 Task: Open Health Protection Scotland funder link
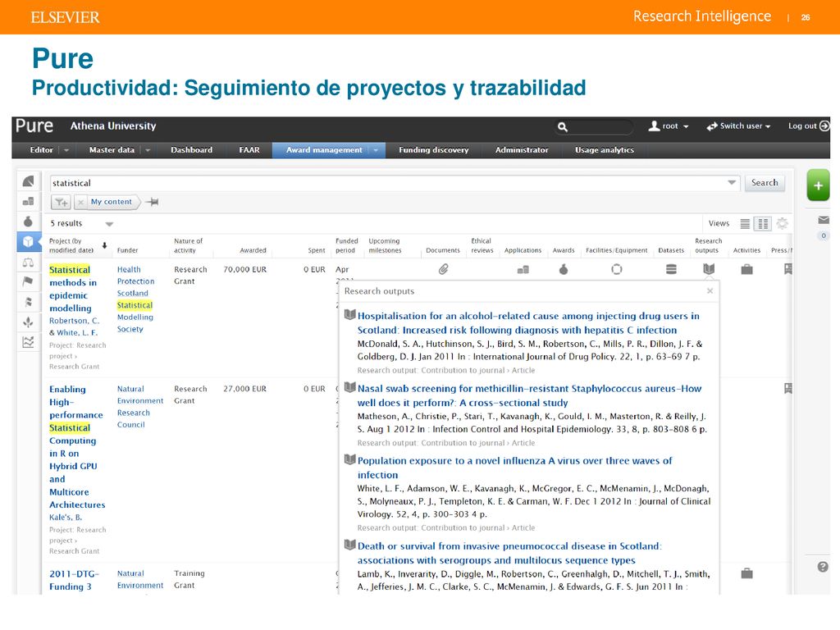tap(135, 281)
